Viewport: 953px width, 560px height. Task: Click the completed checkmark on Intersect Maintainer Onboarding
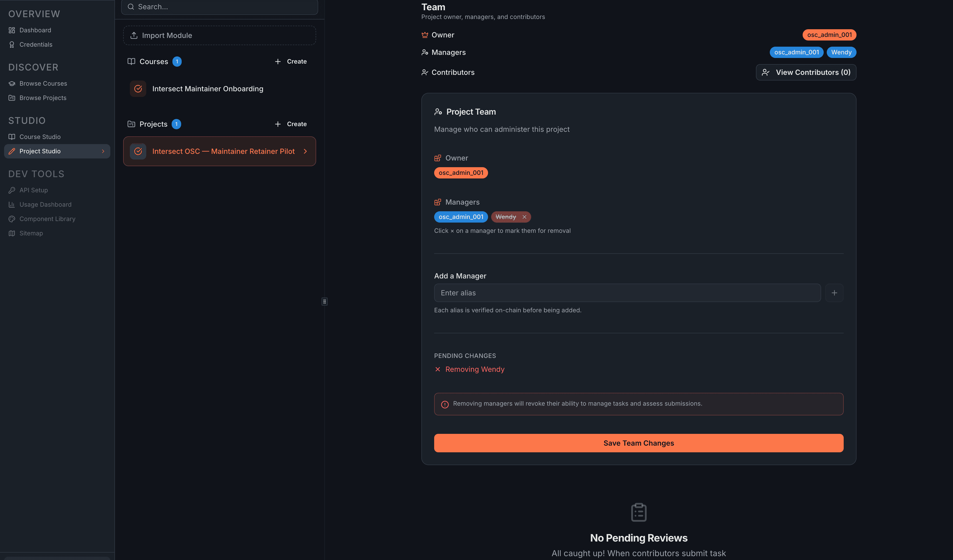(138, 88)
